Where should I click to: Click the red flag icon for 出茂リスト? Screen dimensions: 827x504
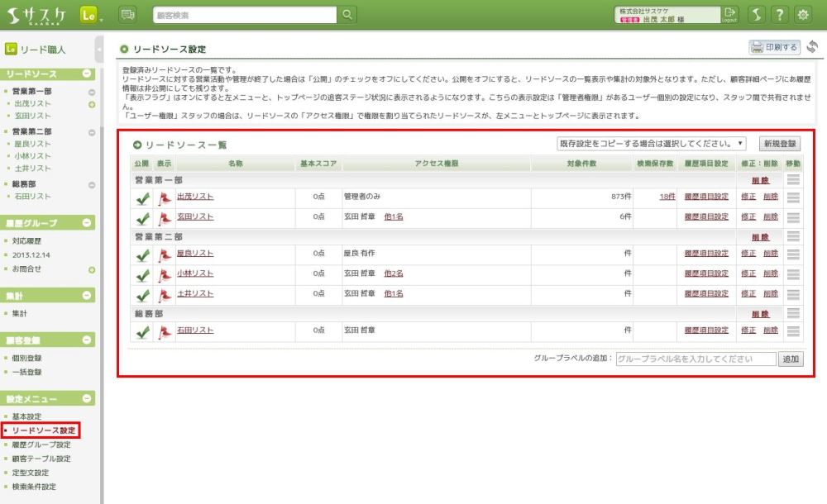164,197
